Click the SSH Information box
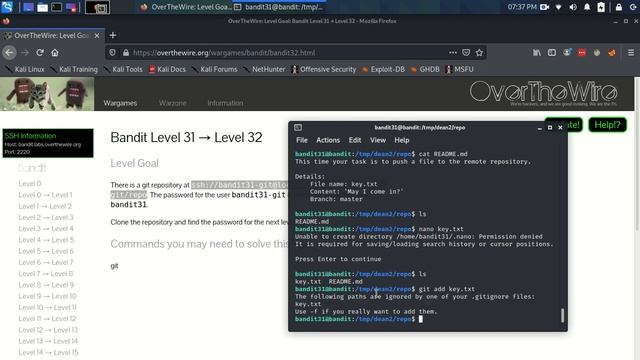Screen dimensions: 640x360 click(x=48, y=143)
